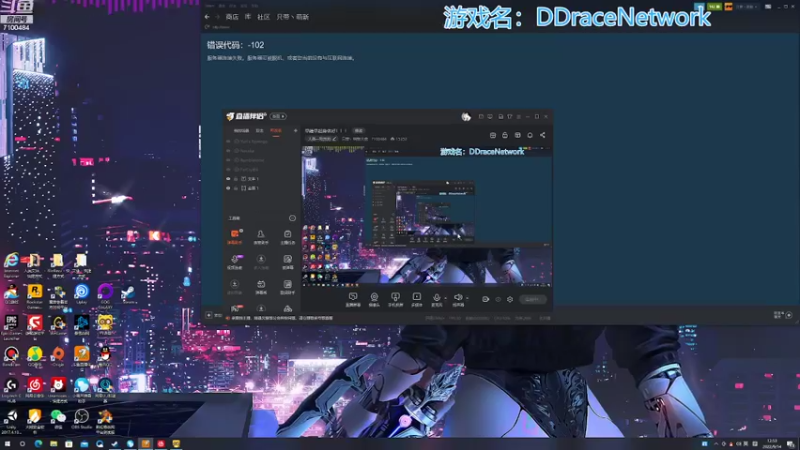
Task: Toggle visibility eye of 桌面1 source
Action: [228, 188]
